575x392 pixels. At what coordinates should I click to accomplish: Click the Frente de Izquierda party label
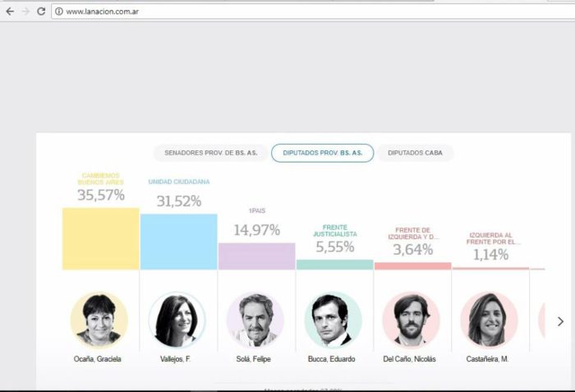click(x=412, y=233)
